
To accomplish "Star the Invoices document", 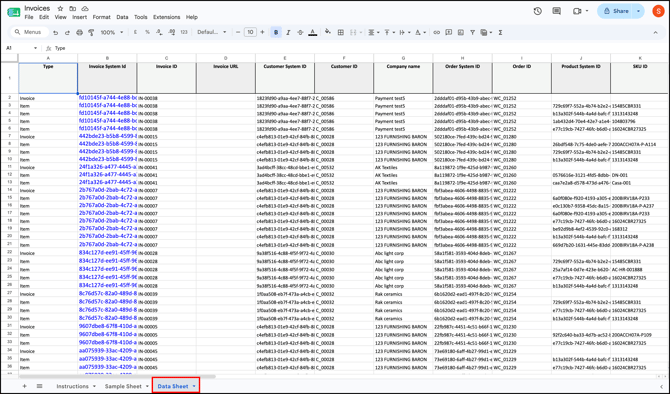I will (x=60, y=9).
